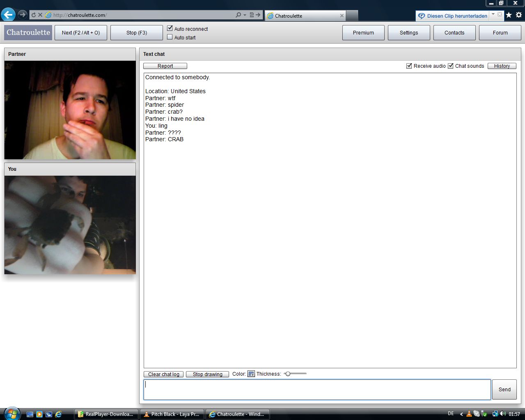Image resolution: width=525 pixels, height=420 pixels.
Task: Switch to the Pitch Black VLC taskbar window
Action: click(x=172, y=414)
